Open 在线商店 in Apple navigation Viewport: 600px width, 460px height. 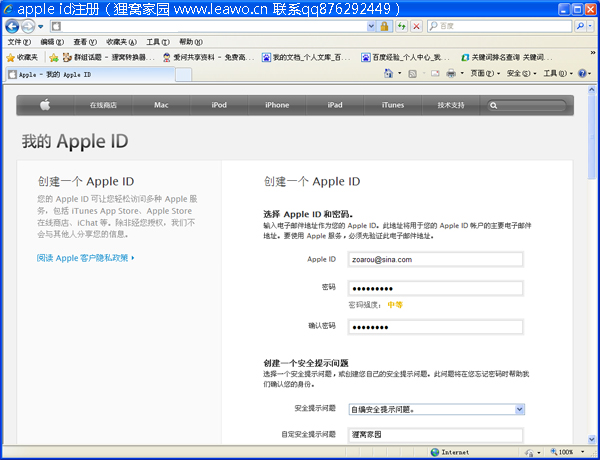[x=103, y=105]
